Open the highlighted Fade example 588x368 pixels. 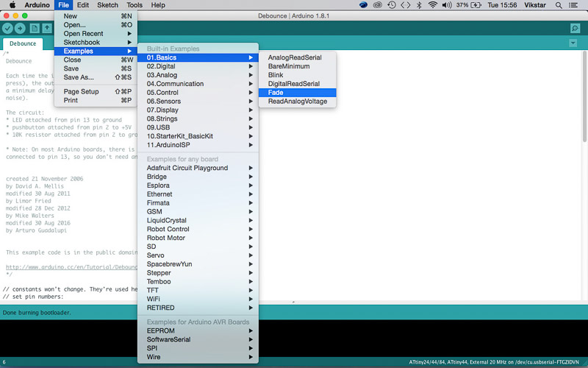298,93
